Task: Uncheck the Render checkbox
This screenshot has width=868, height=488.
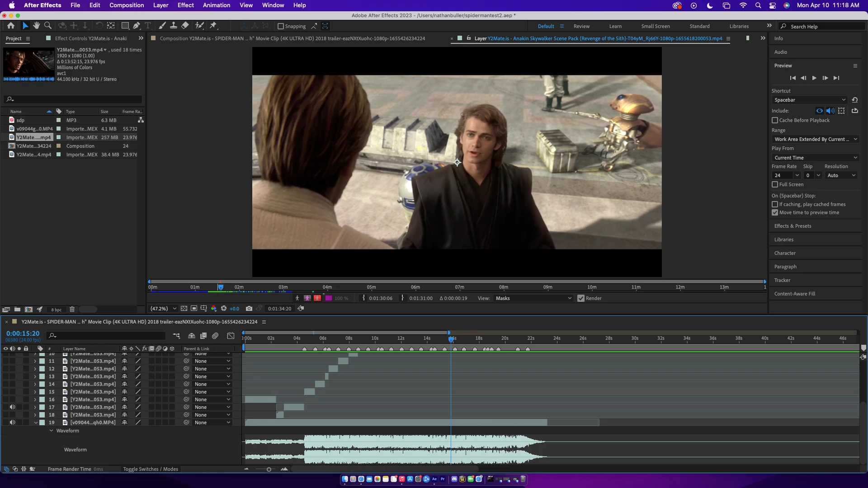Action: [581, 298]
